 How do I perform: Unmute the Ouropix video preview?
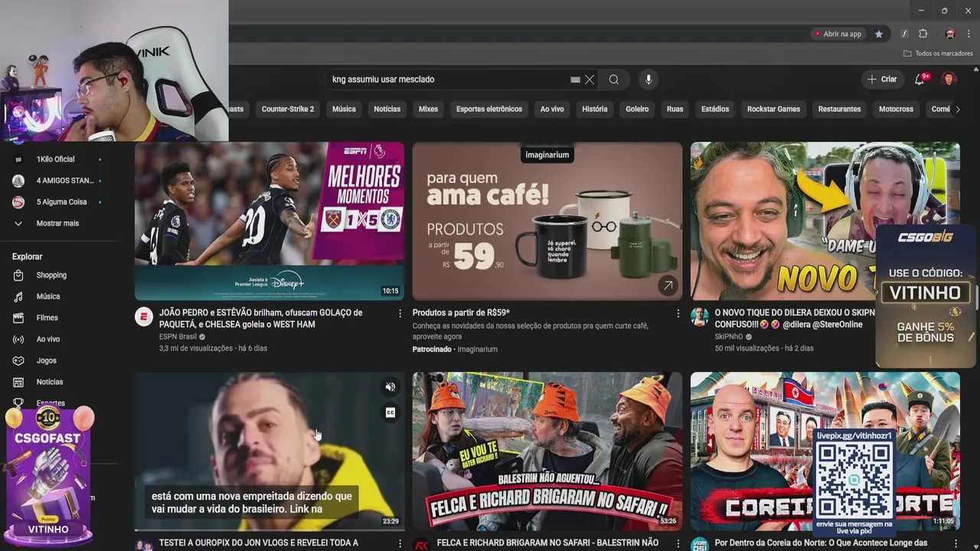point(390,387)
